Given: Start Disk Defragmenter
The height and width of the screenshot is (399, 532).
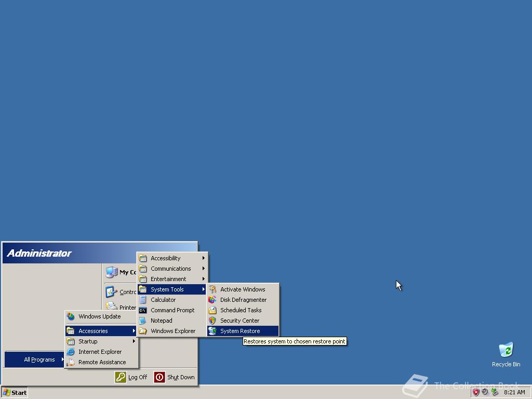Looking at the screenshot, I should point(243,300).
